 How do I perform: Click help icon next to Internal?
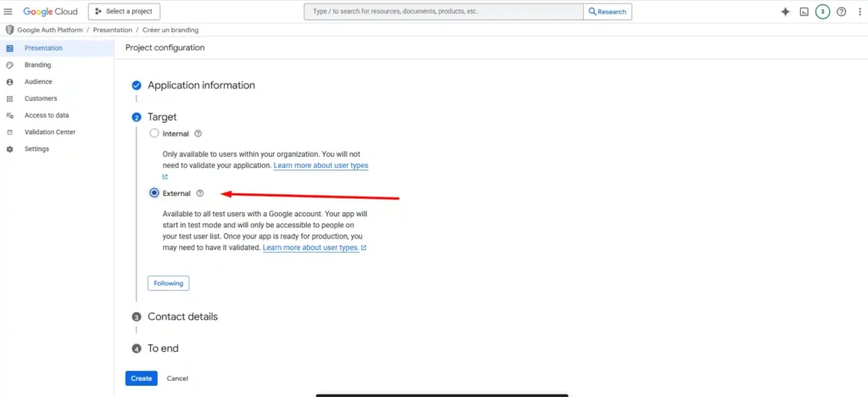point(198,133)
